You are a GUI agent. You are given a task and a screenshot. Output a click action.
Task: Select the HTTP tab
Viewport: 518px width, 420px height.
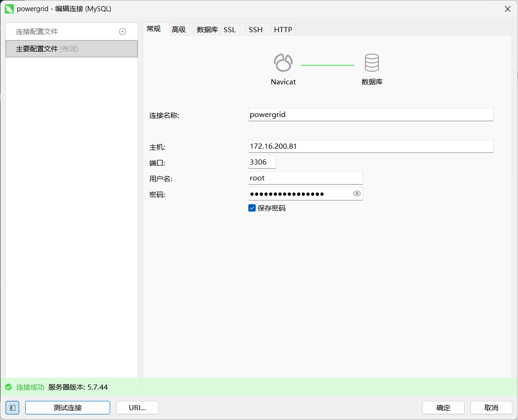tap(283, 29)
